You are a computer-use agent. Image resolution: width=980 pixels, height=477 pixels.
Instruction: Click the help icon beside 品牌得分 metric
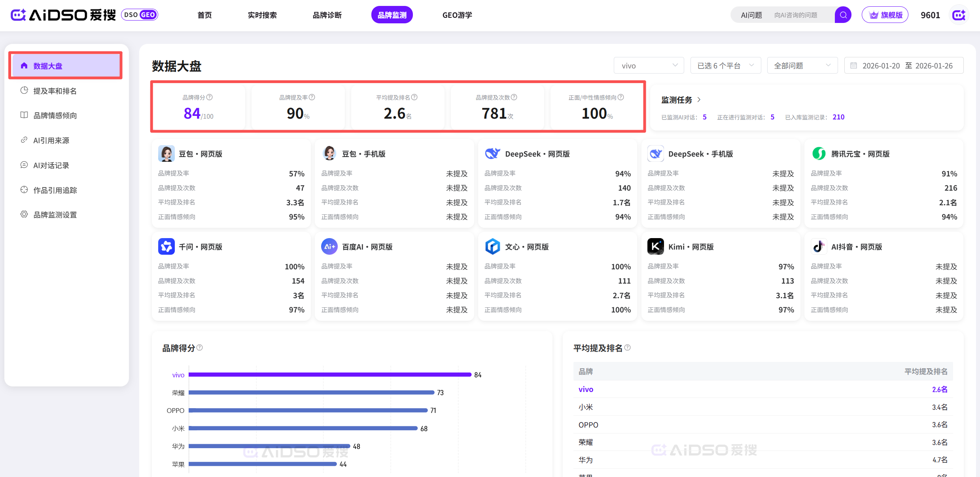click(210, 97)
